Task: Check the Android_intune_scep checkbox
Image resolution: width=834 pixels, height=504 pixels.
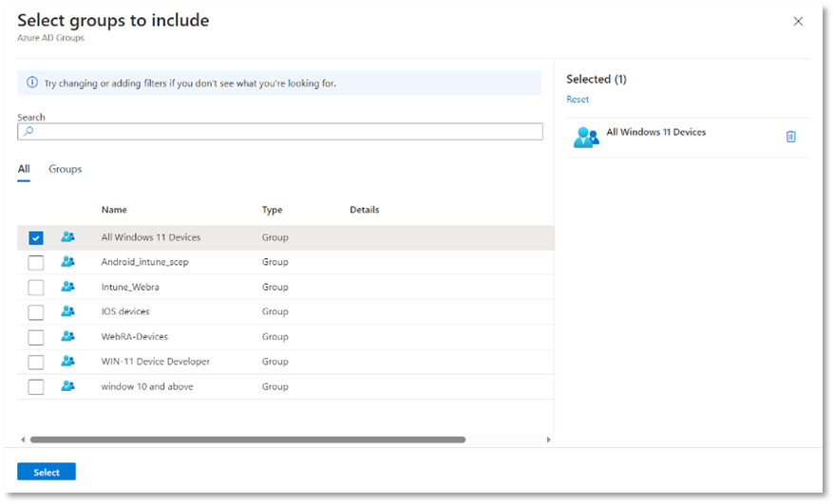Action: [36, 263]
